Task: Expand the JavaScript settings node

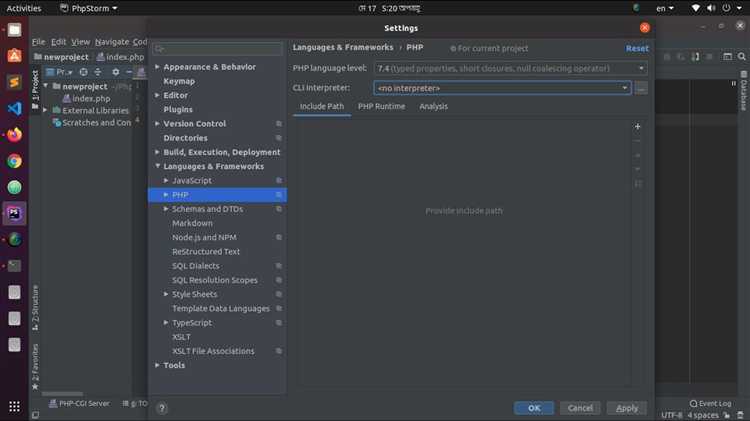Action: click(165, 180)
